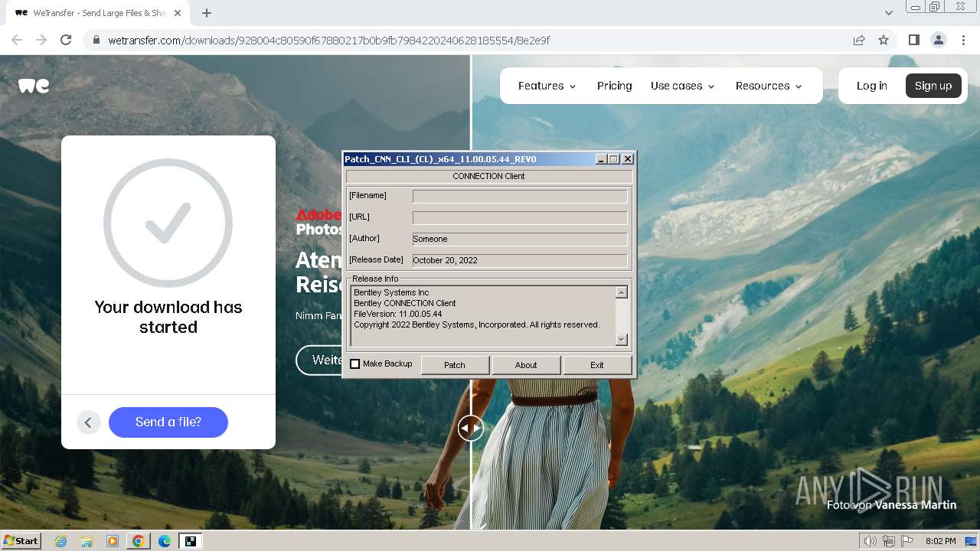Click the WeTransfer 'we' logo

pos(34,86)
